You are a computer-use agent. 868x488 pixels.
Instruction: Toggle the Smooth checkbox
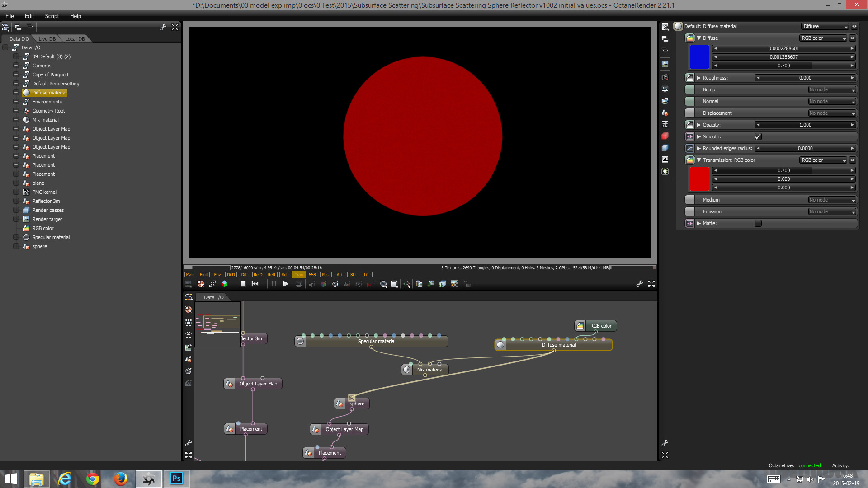click(758, 136)
